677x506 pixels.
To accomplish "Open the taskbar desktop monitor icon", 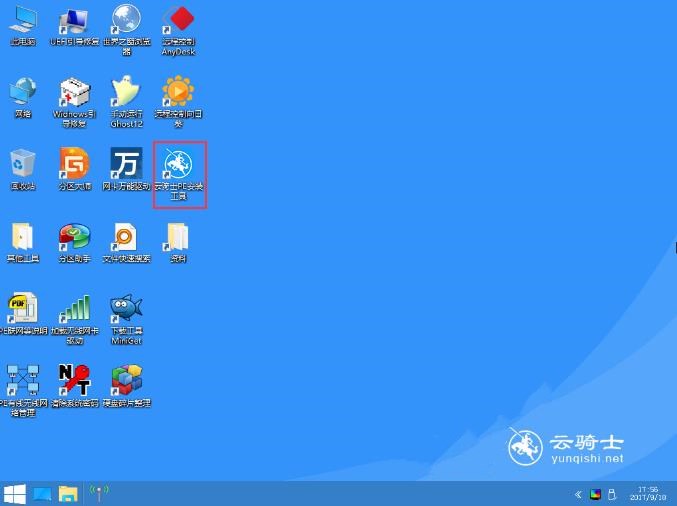I will click(42, 494).
